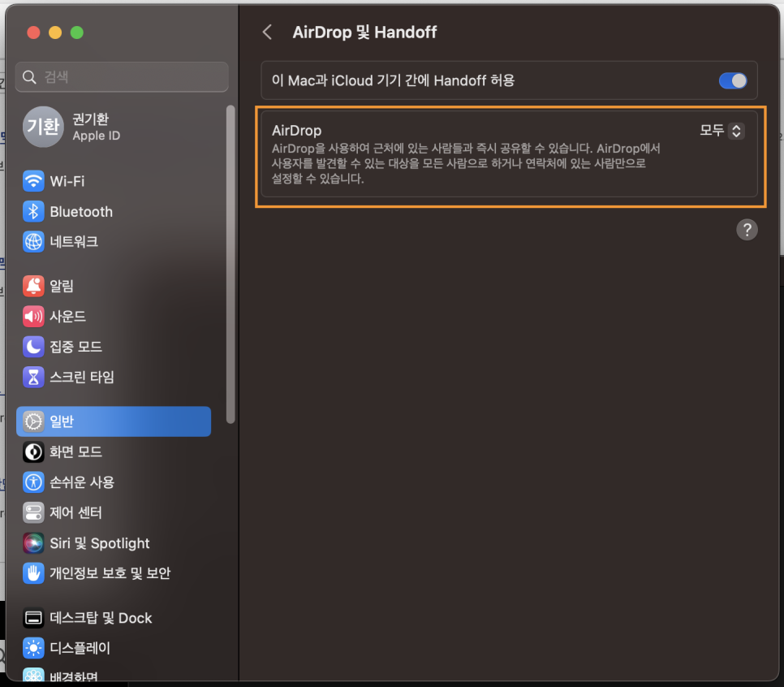Close the settings window with red button

33,32
